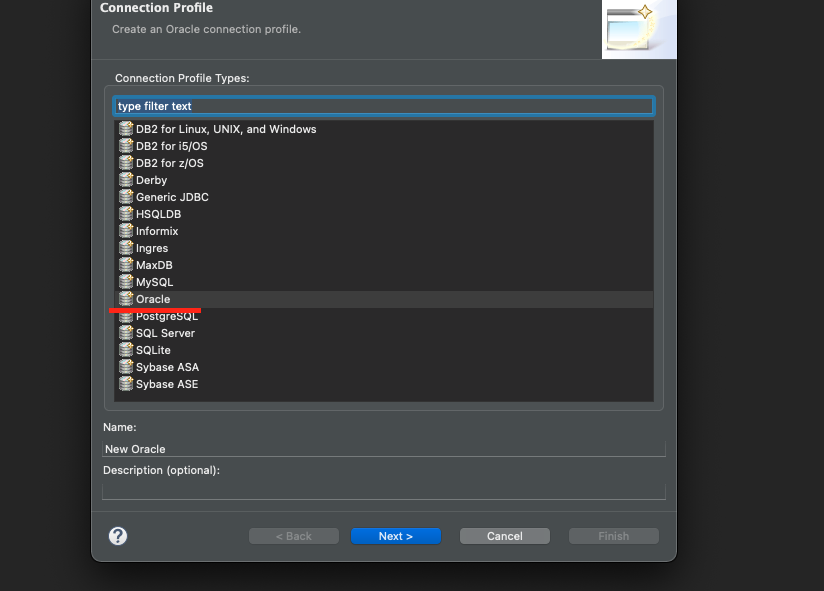Select HSQLDB in the list
Viewport: 824px width, 591px height.
[158, 214]
